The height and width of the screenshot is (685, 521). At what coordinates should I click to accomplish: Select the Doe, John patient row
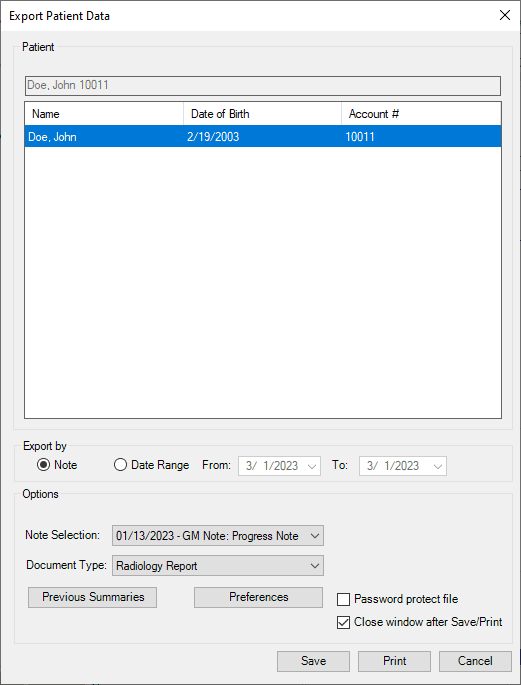pos(263,137)
